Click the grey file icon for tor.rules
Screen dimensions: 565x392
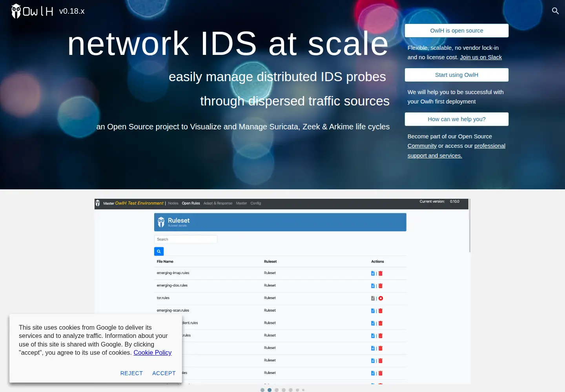[373, 298]
